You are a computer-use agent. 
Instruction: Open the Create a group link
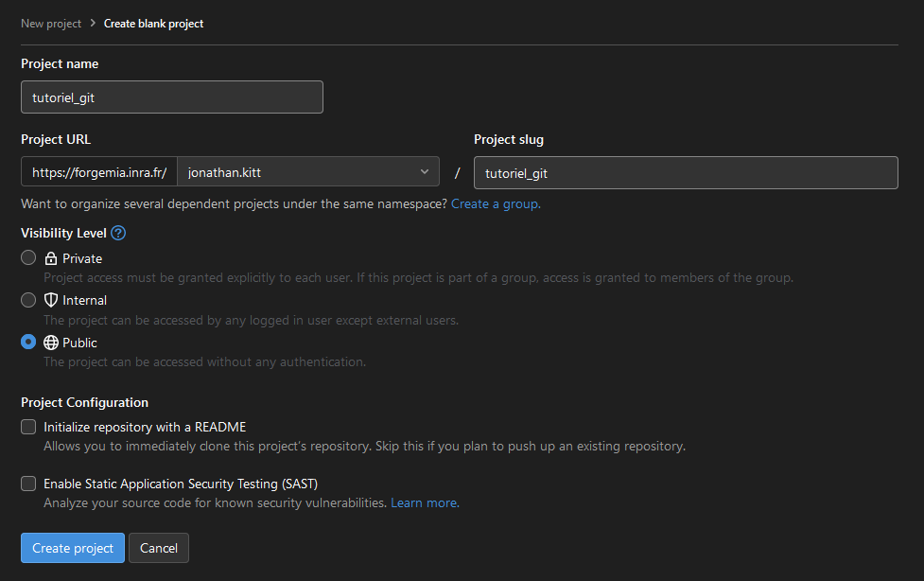point(496,203)
